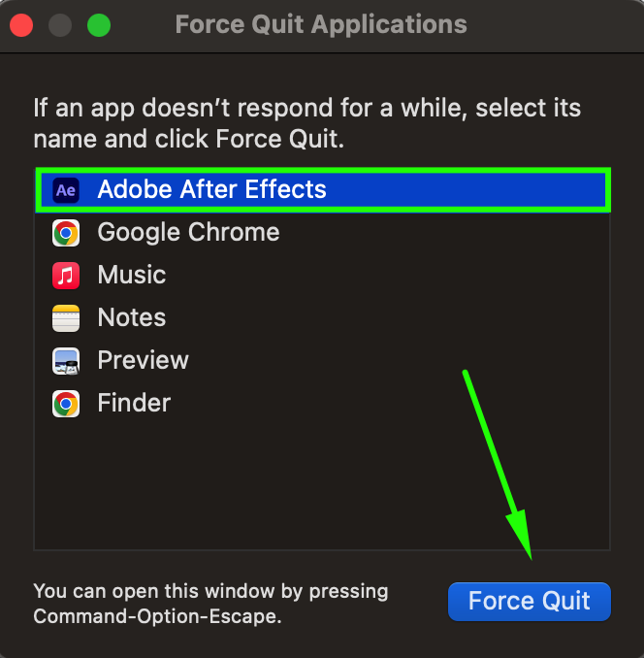Click the instruction text about unresponsive apps
Viewport: 644px width, 658px height.
(x=306, y=122)
